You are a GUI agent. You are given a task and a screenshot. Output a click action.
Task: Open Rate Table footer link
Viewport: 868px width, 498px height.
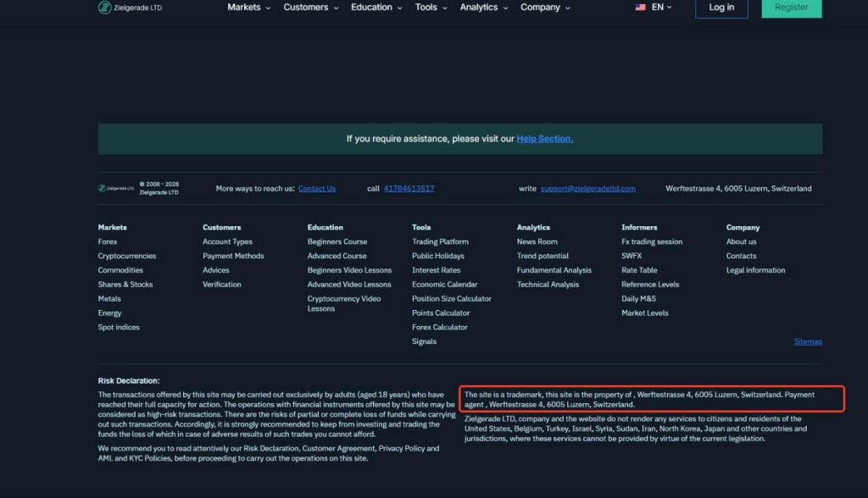639,270
